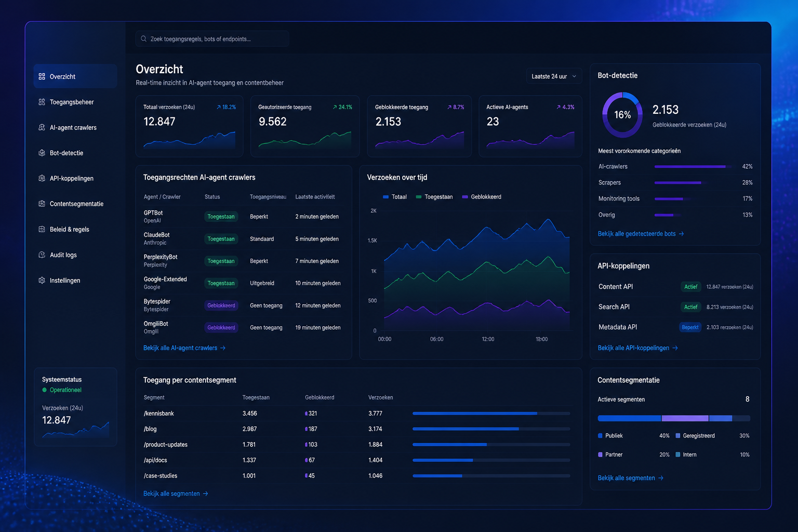798x532 pixels.
Task: Click Actief badge for Content API
Action: (690, 287)
